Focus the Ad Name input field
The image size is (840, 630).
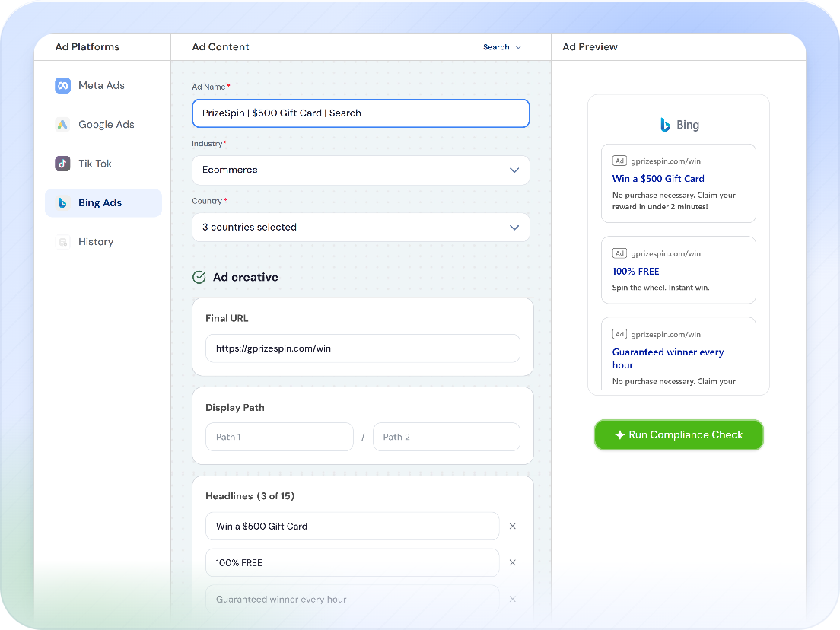[361, 113]
